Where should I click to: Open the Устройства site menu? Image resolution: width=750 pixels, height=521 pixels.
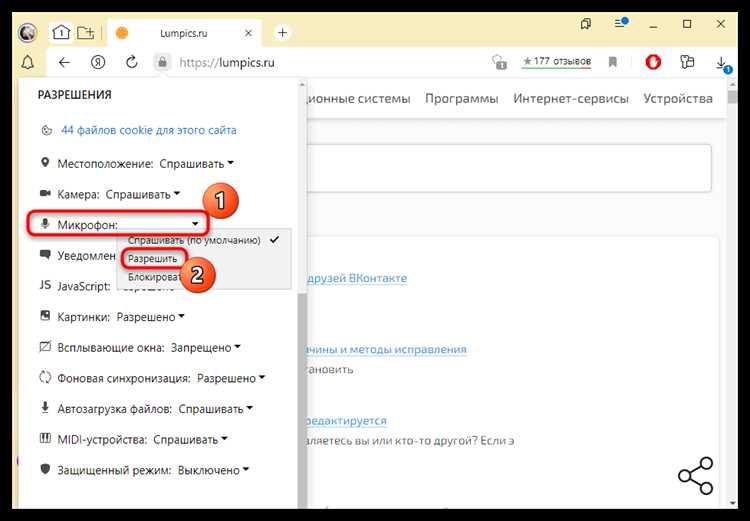678,99
